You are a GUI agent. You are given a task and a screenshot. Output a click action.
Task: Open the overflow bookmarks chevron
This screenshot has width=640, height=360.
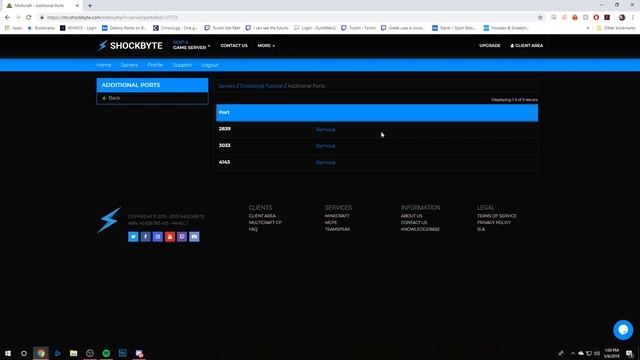[588, 28]
